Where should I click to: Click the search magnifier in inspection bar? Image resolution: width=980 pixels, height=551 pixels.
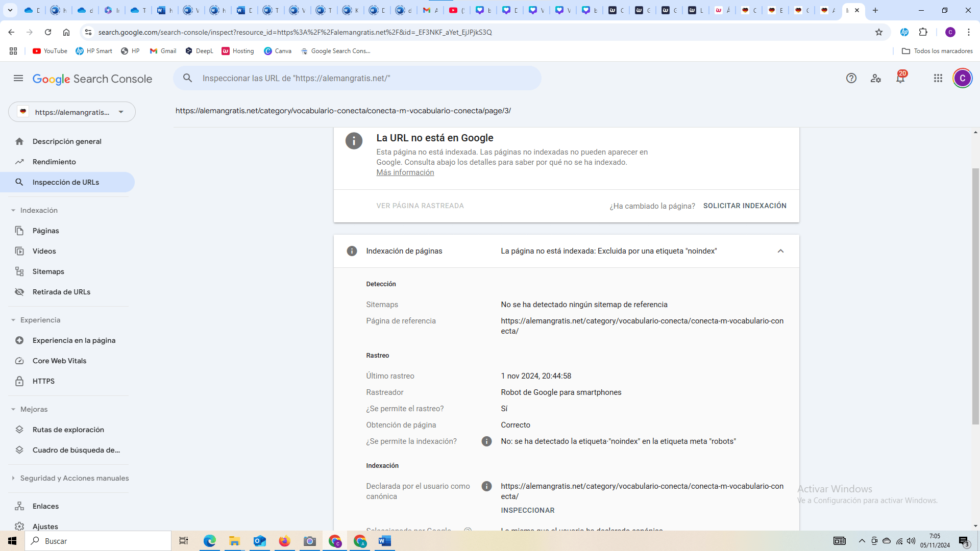[x=188, y=78]
